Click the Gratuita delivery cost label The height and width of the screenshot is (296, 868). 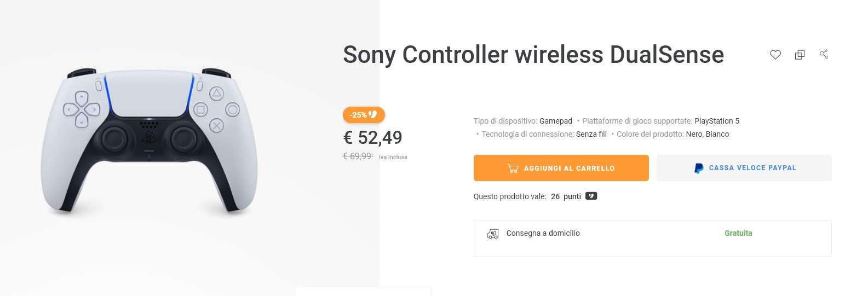click(x=738, y=233)
